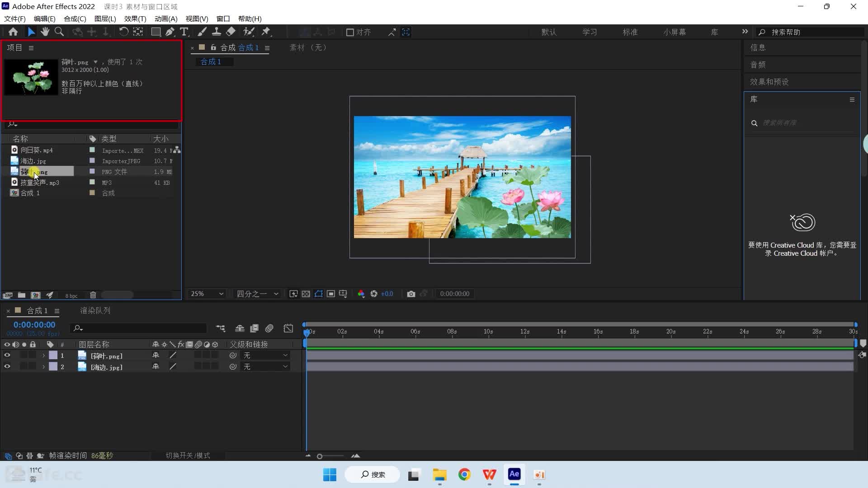
Task: Select the Eraser tool
Action: click(x=231, y=32)
